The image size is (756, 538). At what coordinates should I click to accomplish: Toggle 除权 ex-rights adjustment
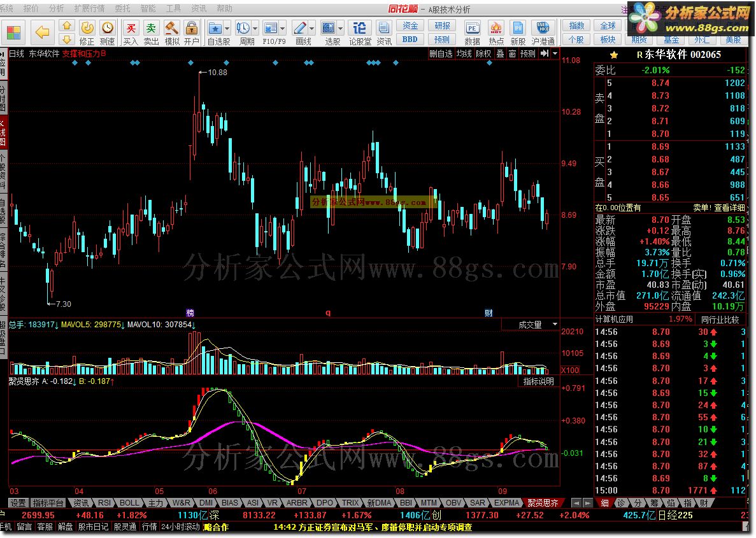point(483,53)
